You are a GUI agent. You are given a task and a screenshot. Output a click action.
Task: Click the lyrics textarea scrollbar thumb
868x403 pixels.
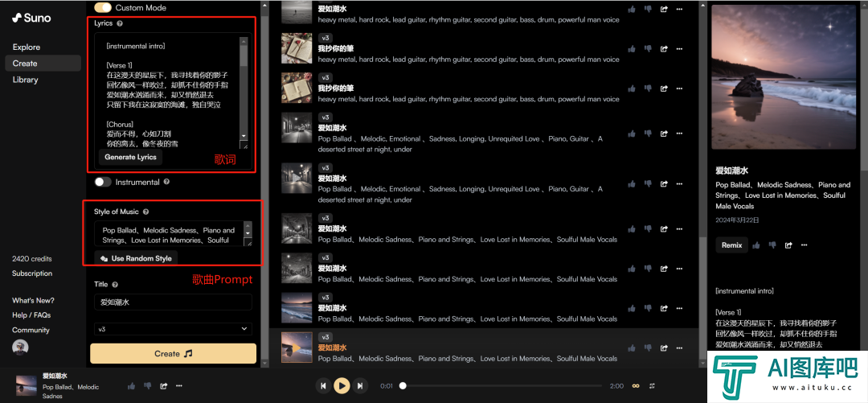pyautogui.click(x=244, y=56)
